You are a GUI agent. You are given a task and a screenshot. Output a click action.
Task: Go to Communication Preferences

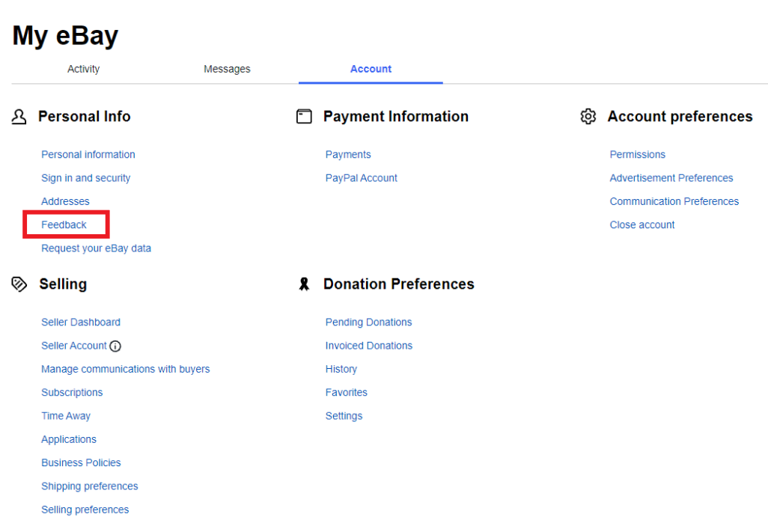pyautogui.click(x=674, y=201)
